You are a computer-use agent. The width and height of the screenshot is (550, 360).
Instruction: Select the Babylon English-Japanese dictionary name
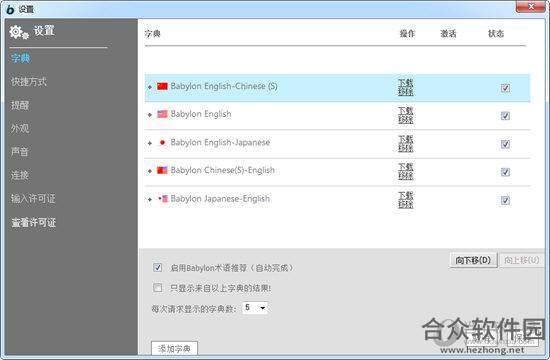220,142
